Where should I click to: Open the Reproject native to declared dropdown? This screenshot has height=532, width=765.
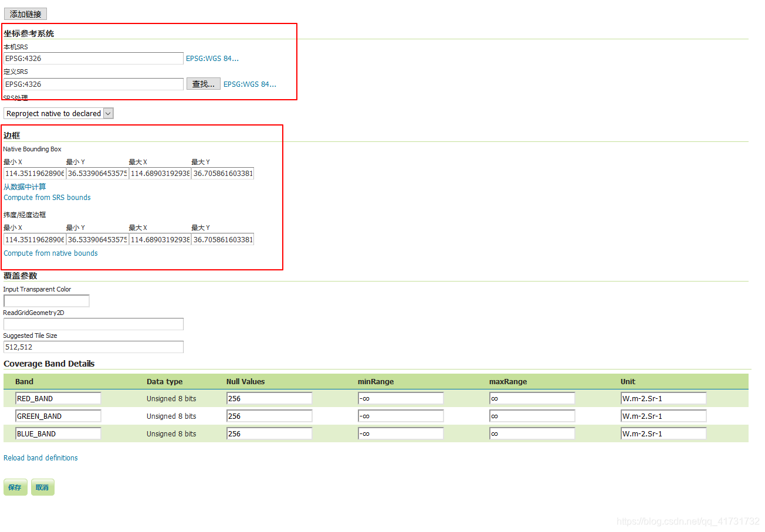pos(59,114)
